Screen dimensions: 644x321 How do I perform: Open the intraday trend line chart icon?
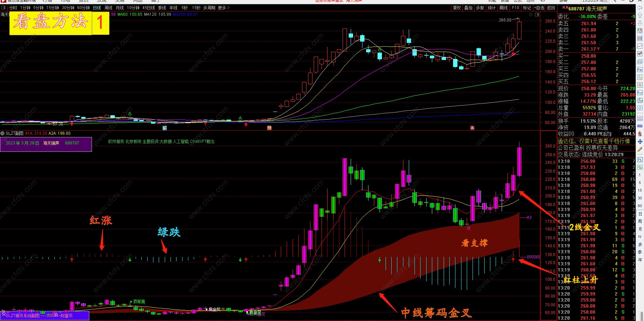click(640, 46)
